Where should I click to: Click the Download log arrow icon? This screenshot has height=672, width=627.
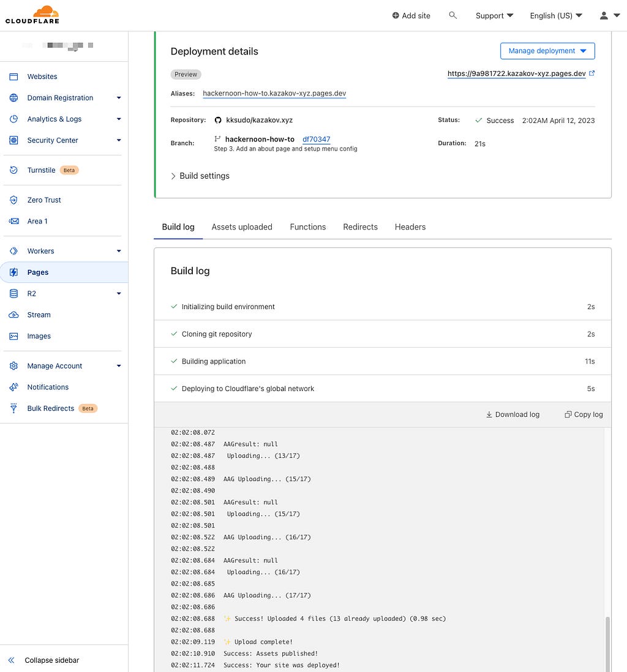pyautogui.click(x=489, y=414)
